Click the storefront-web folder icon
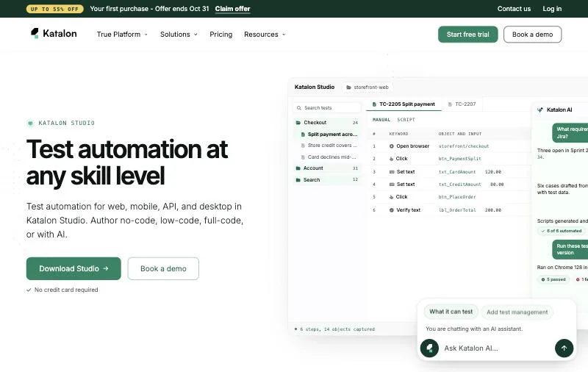The width and height of the screenshot is (588, 372). coord(348,87)
